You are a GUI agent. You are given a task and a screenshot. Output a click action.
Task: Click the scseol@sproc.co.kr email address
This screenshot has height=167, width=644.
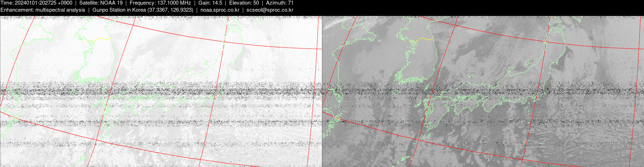pos(270,10)
